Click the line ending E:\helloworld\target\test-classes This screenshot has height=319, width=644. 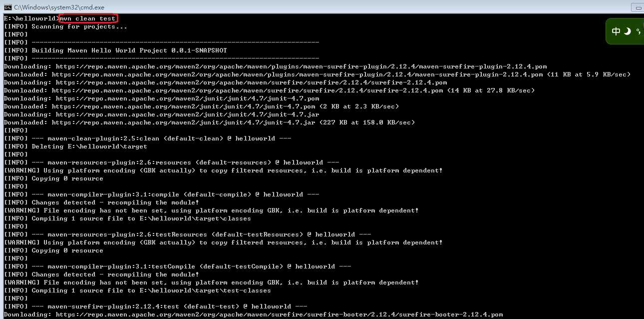click(x=137, y=290)
